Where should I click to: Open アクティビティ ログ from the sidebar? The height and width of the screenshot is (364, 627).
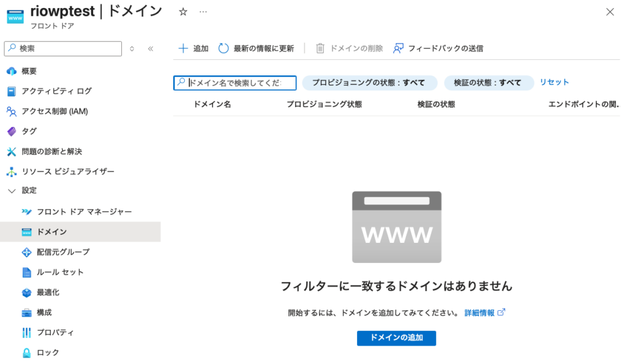click(x=56, y=91)
